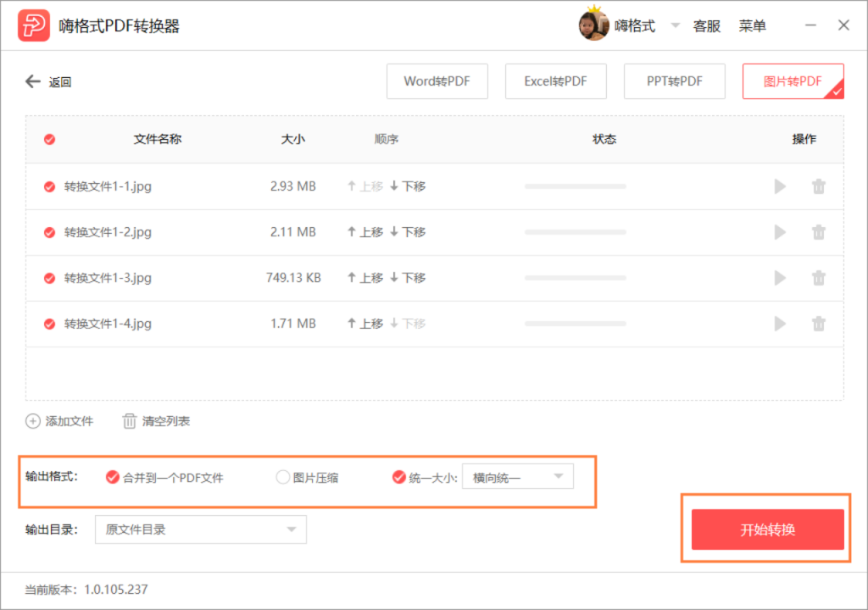Image resolution: width=868 pixels, height=610 pixels.
Task: Delete 转换文件1-1.jpg using trash icon
Action: pyautogui.click(x=819, y=186)
